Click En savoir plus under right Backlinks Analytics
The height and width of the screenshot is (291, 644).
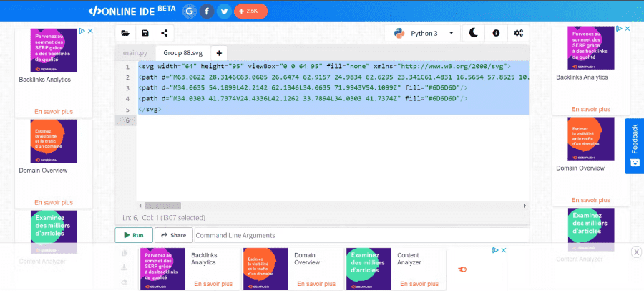591,109
